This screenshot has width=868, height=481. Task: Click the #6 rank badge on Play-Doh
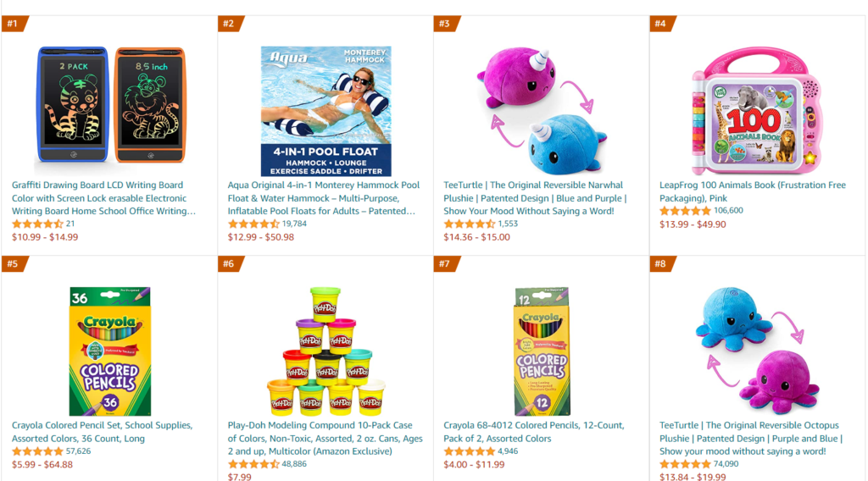pyautogui.click(x=229, y=264)
